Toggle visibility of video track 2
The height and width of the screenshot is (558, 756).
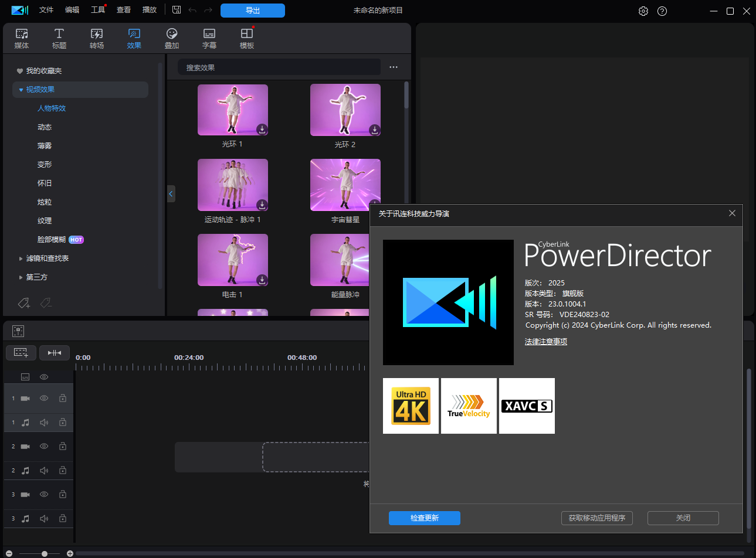(x=44, y=447)
